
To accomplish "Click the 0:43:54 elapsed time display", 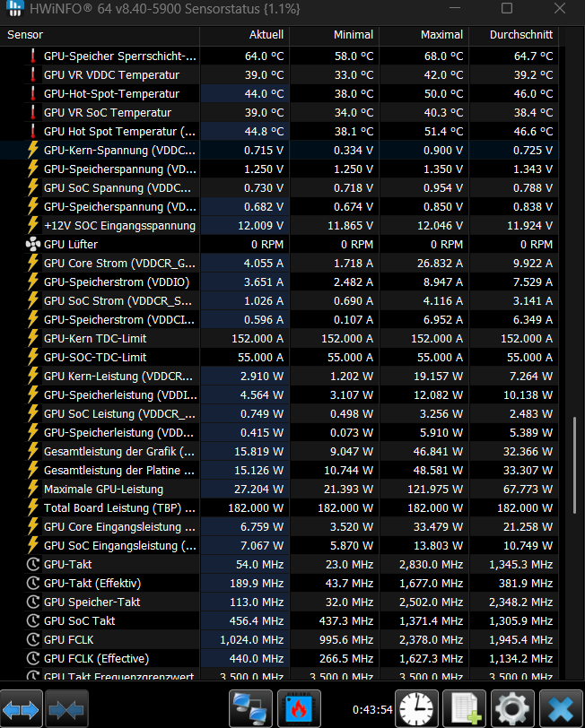I will coord(372,709).
